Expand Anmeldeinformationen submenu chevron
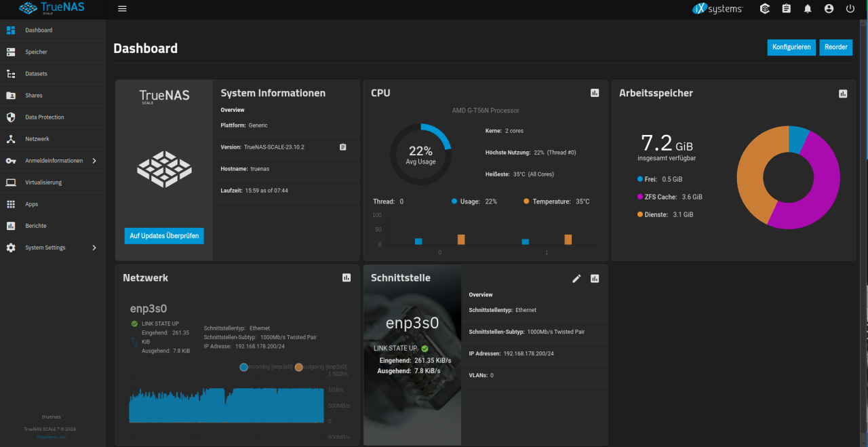Screen dimensions: 868x447 tap(94, 161)
